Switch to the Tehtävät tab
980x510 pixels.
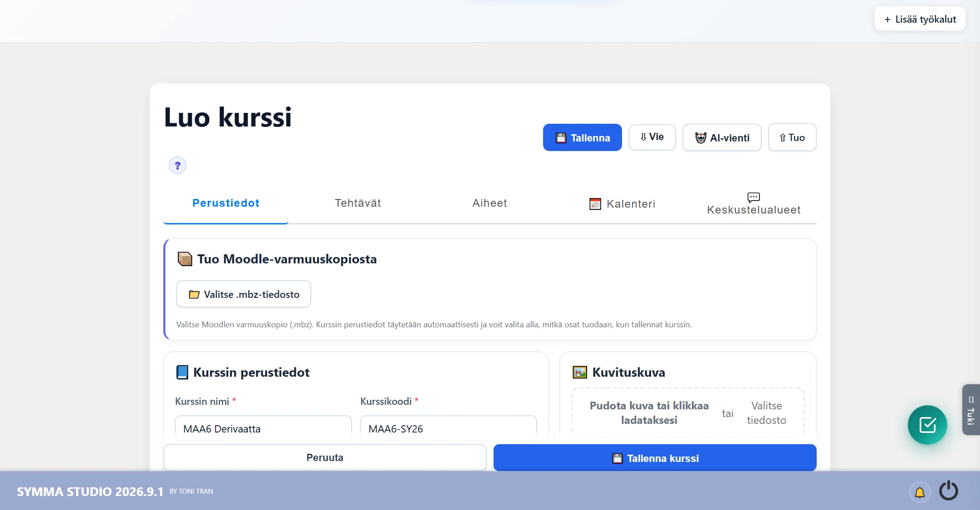click(x=358, y=203)
